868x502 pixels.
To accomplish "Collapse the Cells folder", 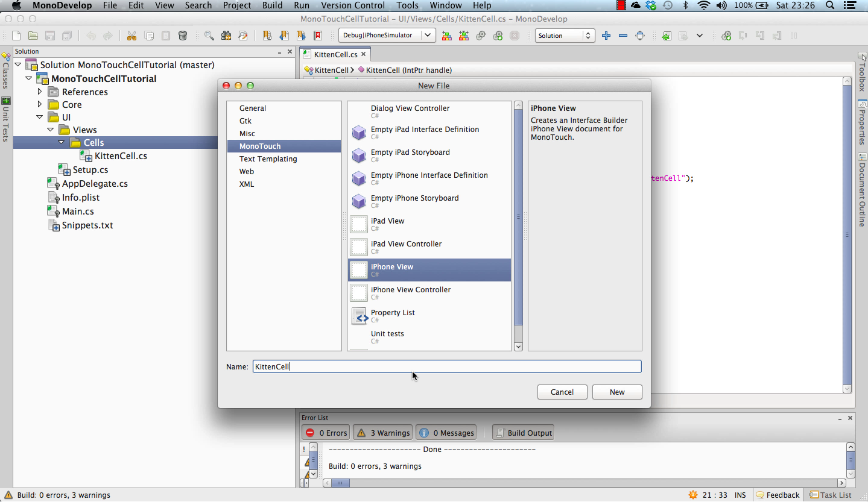I will [61, 142].
